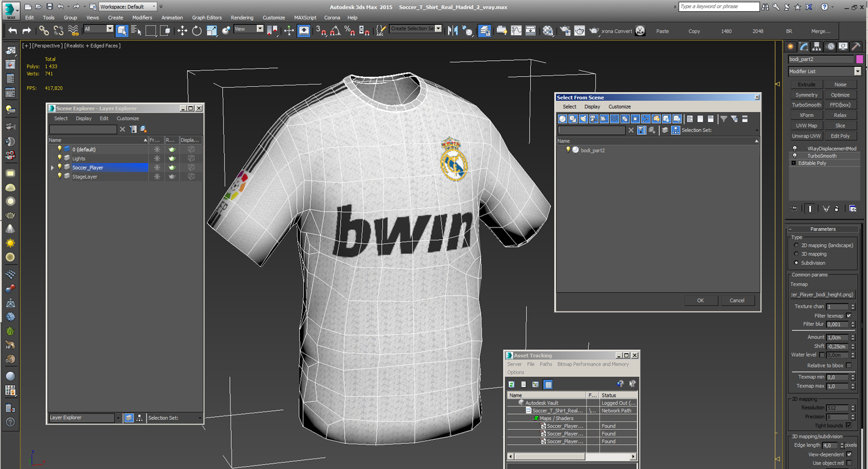Choose the Select and Rotate tool
This screenshot has height=469, width=868.
[x=197, y=30]
